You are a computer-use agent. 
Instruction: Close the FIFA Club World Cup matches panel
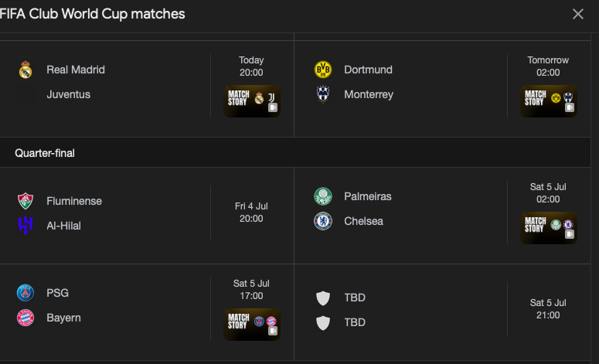[x=578, y=14]
